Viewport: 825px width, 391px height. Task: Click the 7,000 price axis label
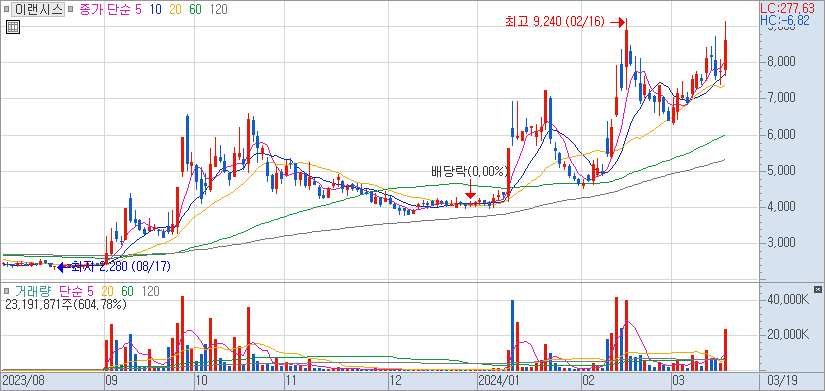780,98
